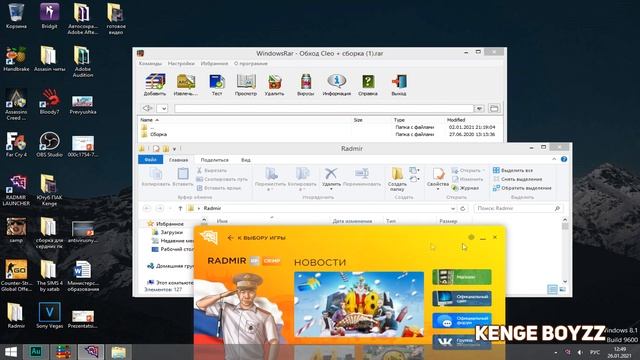Open Explorer help question mark icon

pos(564,159)
